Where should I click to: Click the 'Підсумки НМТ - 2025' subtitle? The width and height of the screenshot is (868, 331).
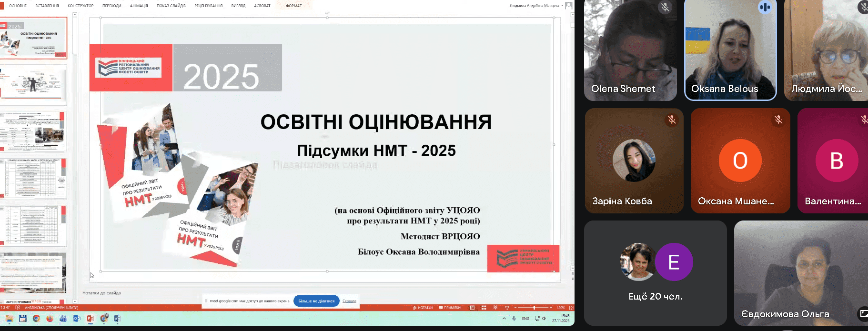pyautogui.click(x=376, y=150)
